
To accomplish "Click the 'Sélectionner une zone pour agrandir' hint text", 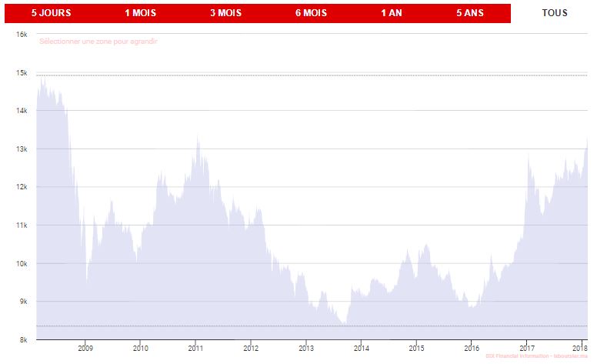I will 98,42.
